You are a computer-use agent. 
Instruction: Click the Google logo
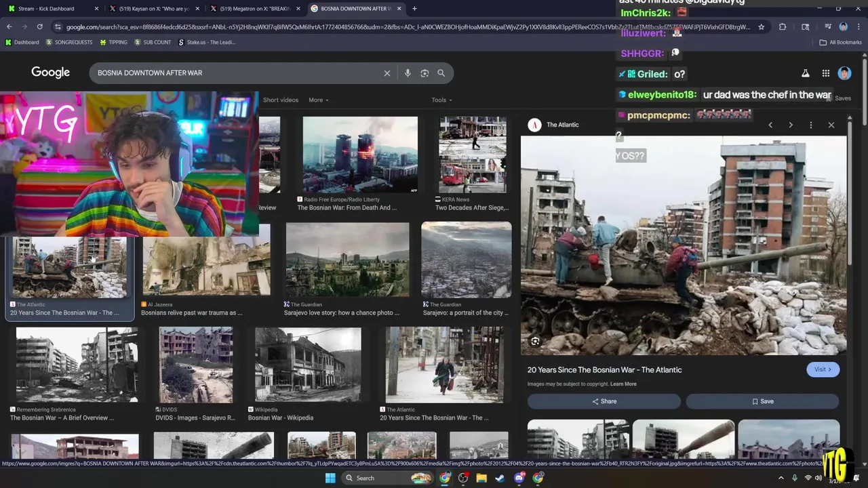[50, 73]
